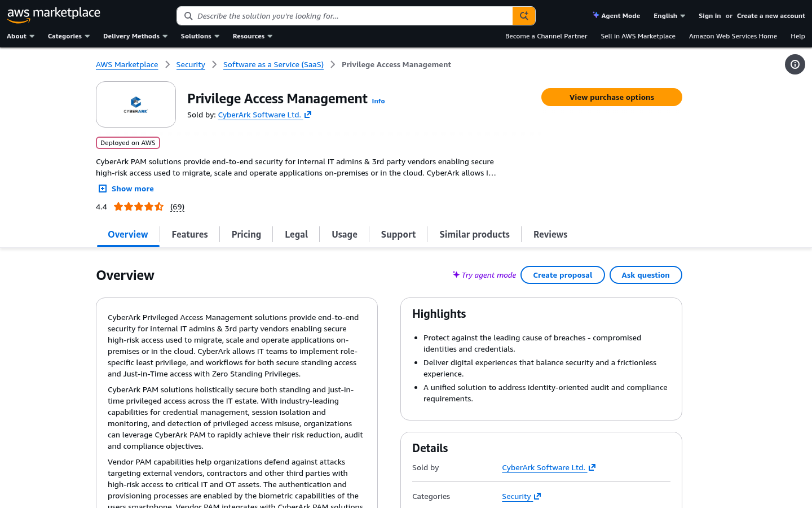Click the star rating icons
812x508 pixels.
tap(139, 207)
